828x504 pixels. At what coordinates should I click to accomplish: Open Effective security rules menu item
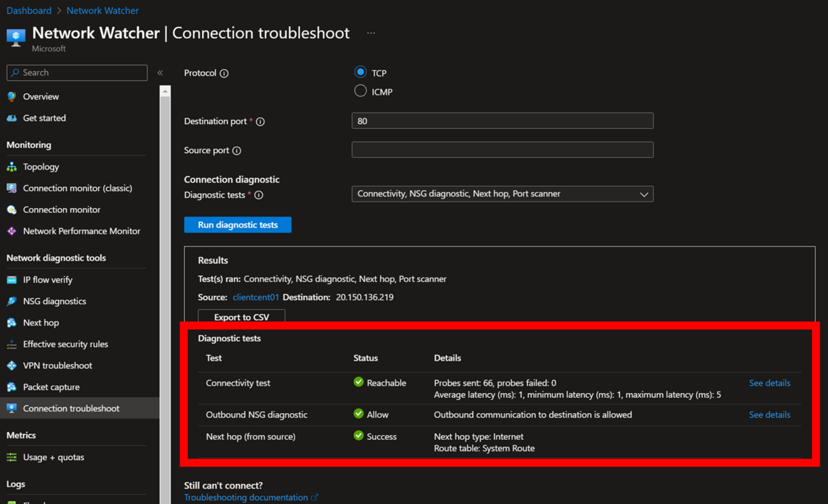click(66, 344)
